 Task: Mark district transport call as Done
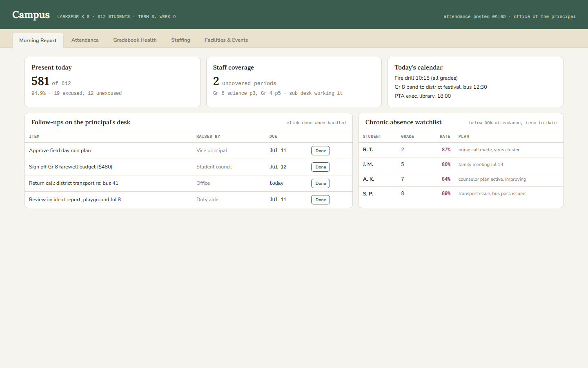click(x=321, y=184)
